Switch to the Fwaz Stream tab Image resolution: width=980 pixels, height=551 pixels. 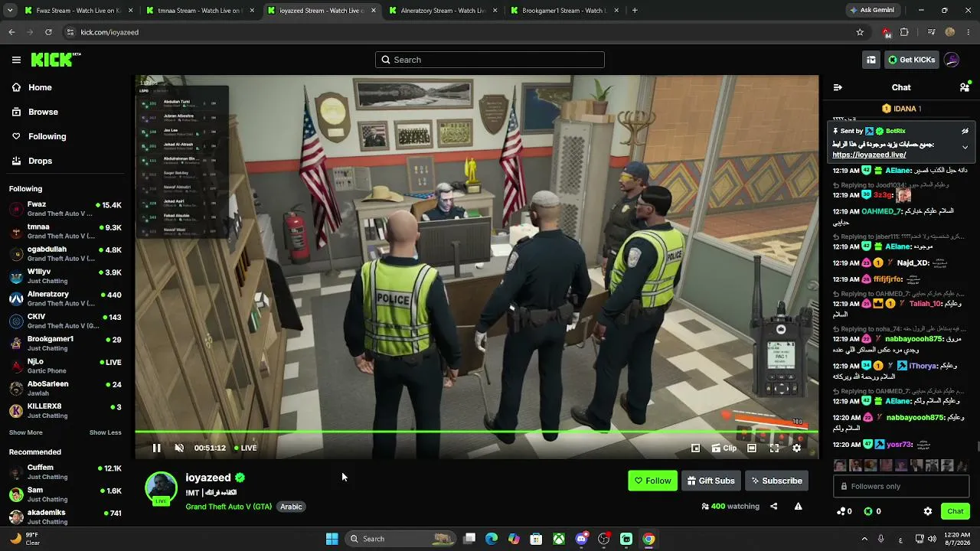coord(78,11)
